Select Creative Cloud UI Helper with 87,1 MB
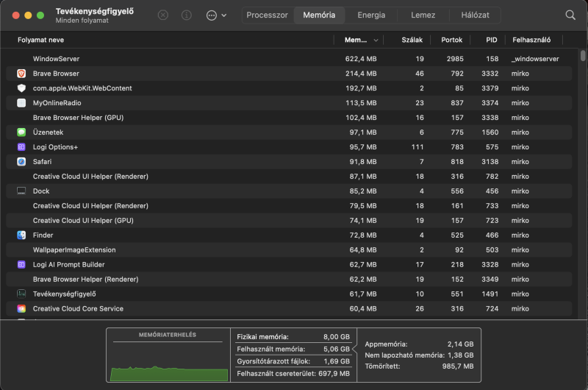 click(289, 177)
